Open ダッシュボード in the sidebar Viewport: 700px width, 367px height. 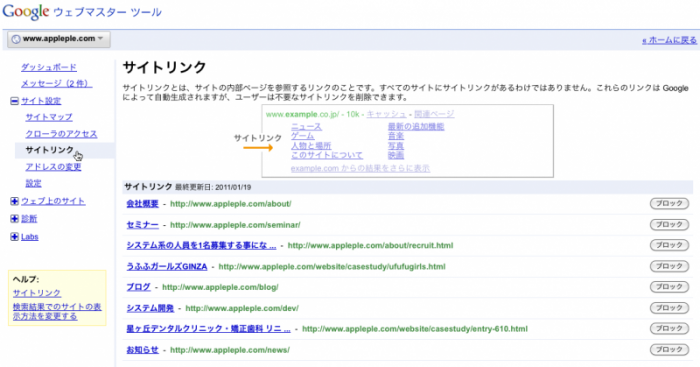(49, 67)
